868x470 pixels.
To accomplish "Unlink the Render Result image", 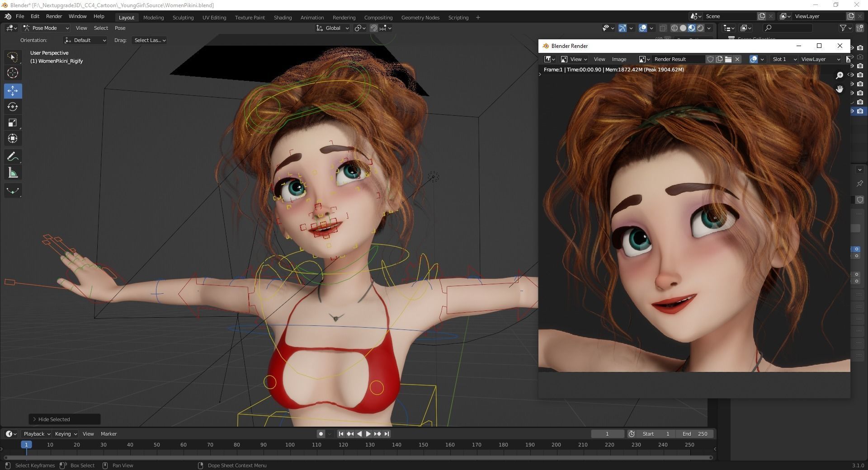I will click(x=737, y=59).
